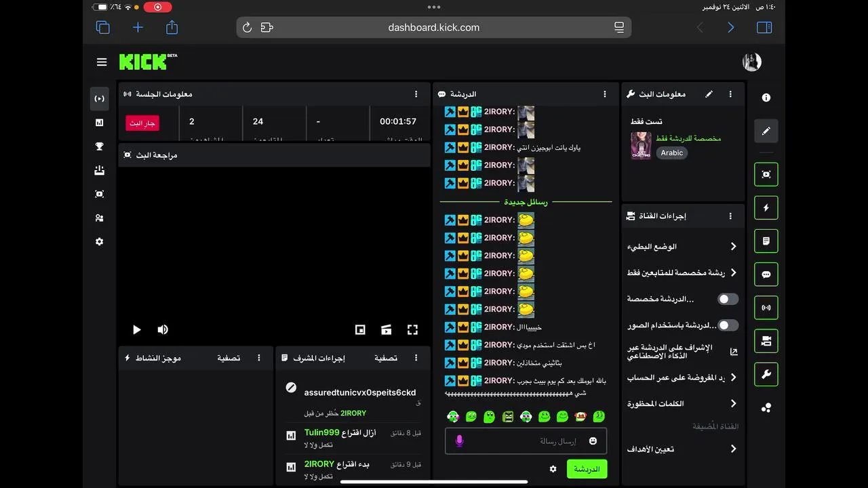The image size is (868, 488).
Task: Open three-dot menu of channel actions panel
Action: [730, 216]
